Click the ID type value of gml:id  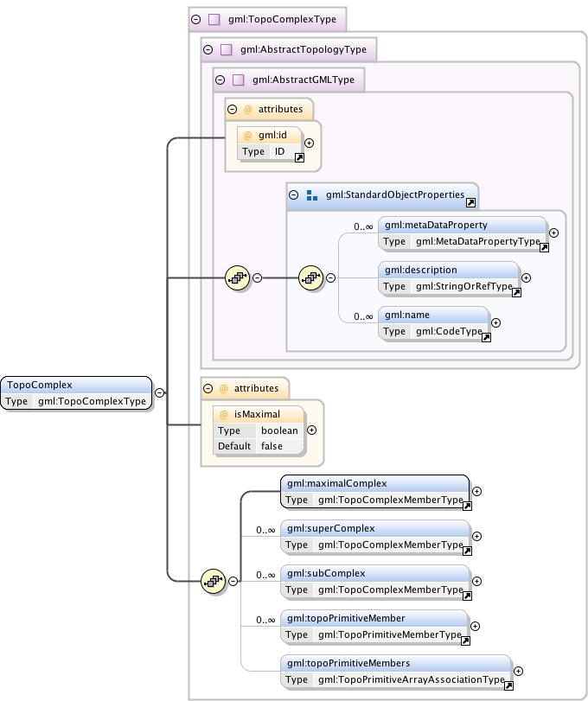click(279, 151)
